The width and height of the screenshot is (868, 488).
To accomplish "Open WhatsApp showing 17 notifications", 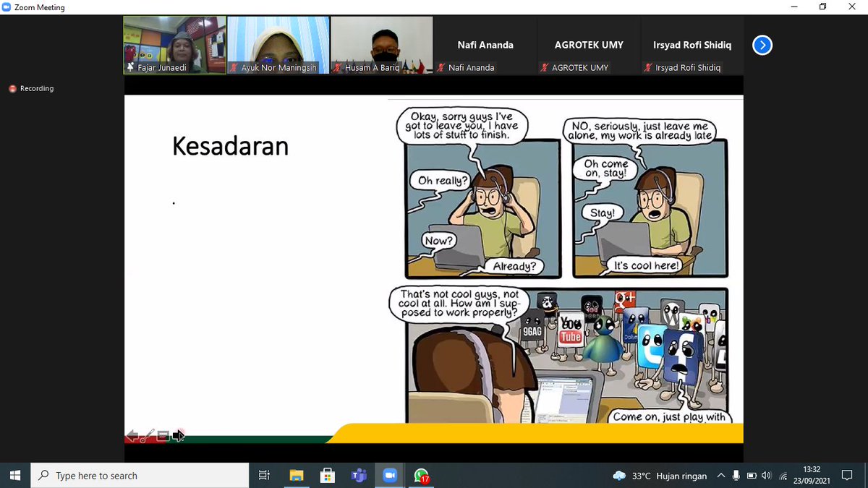I will pos(422,476).
